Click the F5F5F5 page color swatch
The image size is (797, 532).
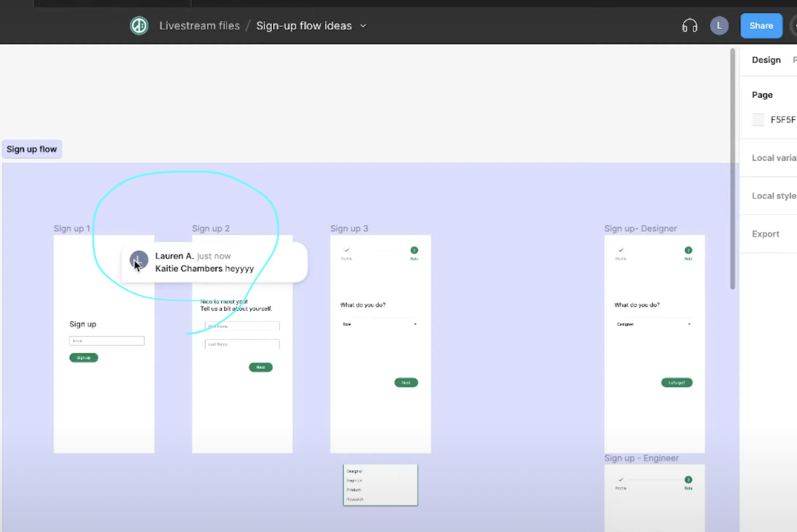click(758, 120)
